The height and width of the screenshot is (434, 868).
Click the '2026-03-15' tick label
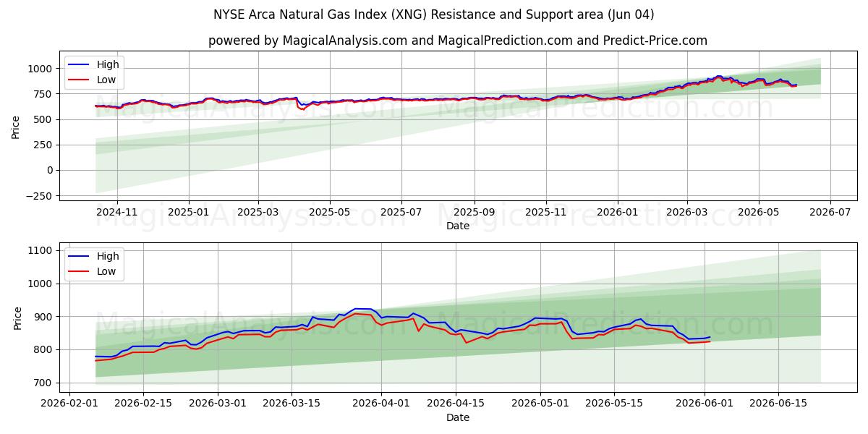(x=290, y=404)
